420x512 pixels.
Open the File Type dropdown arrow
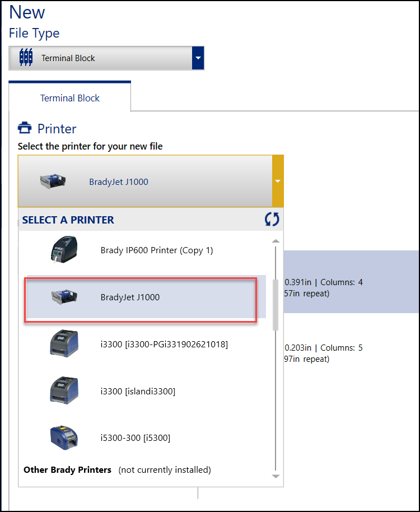[x=198, y=58]
